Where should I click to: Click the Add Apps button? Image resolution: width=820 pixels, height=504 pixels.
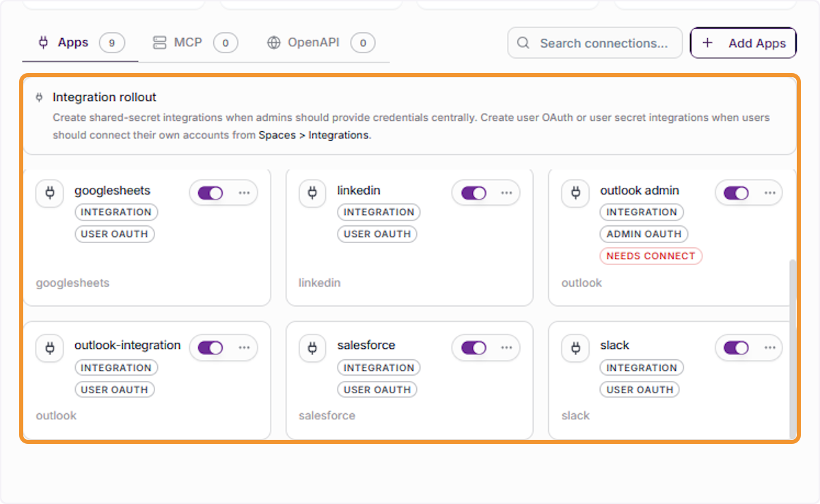743,43
